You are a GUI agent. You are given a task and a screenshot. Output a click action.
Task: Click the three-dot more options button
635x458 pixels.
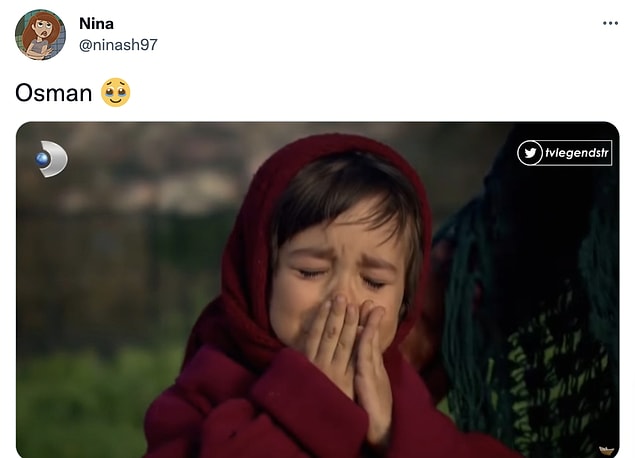point(610,23)
